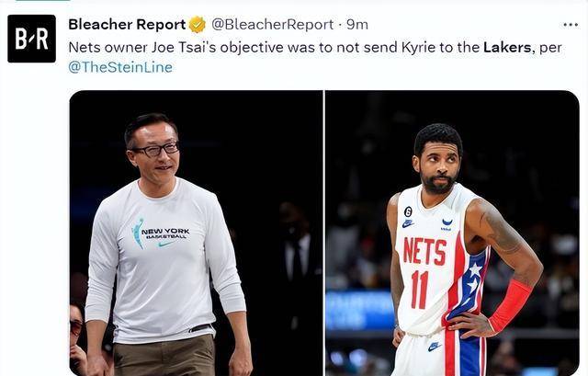Click the black 6 patch on jersey
Viewport: 588px width, 376px height.
408,212
